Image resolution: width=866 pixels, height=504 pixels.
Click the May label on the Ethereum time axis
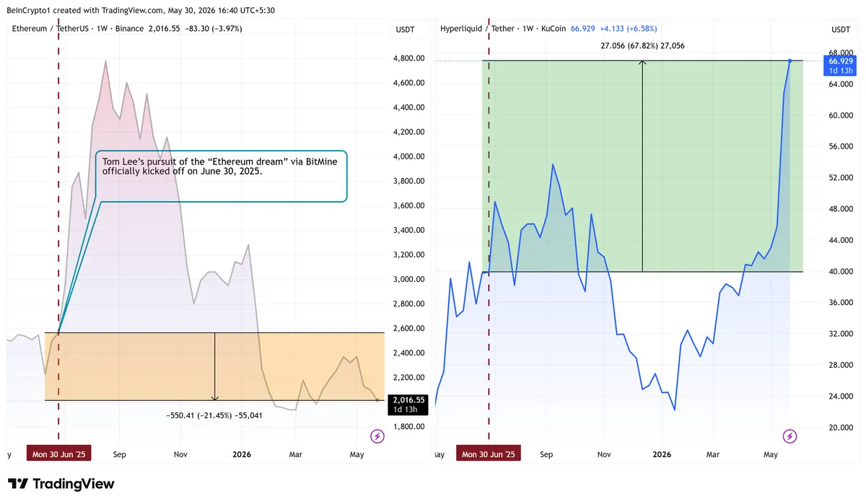357,455
